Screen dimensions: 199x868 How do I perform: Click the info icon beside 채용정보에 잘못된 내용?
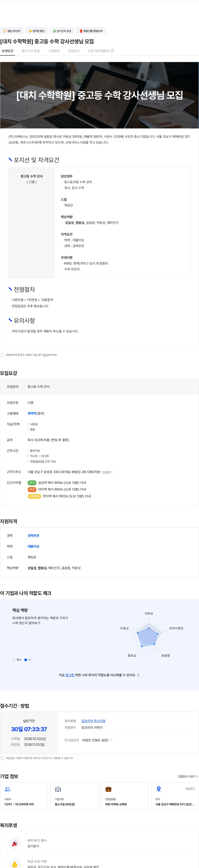click(3, 355)
